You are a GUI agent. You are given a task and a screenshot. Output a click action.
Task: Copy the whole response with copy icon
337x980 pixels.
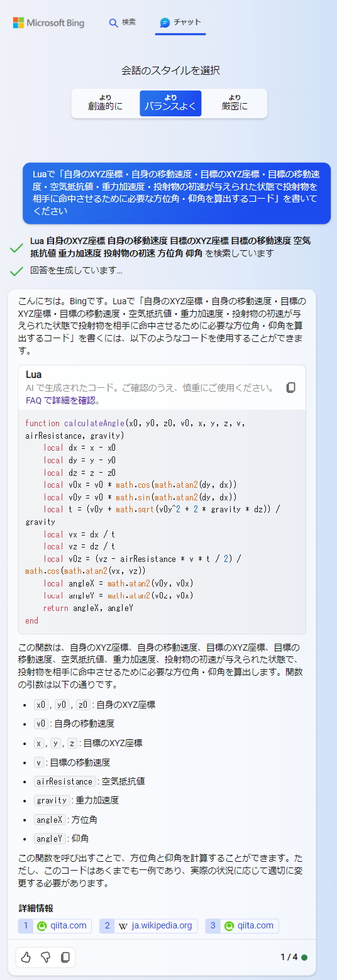tap(65, 957)
